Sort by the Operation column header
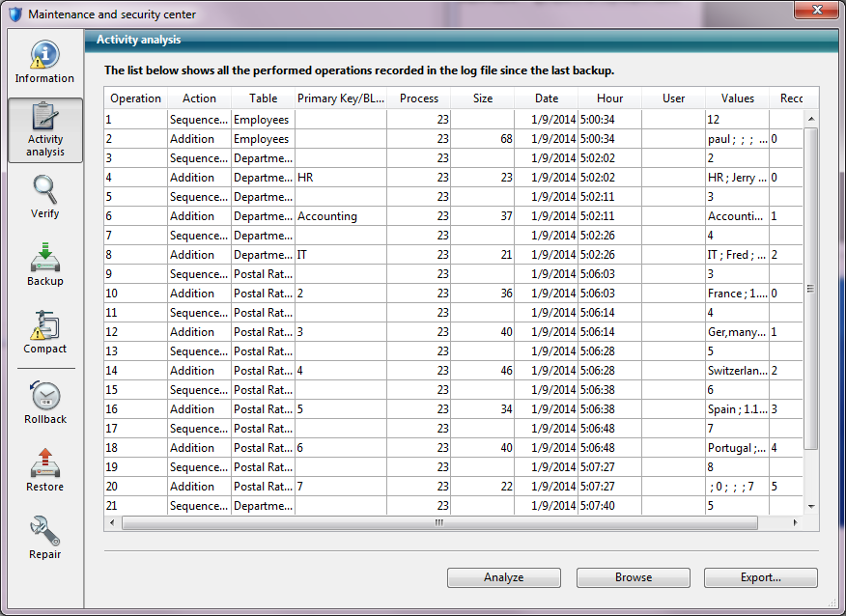The width and height of the screenshot is (846, 616). (x=135, y=98)
